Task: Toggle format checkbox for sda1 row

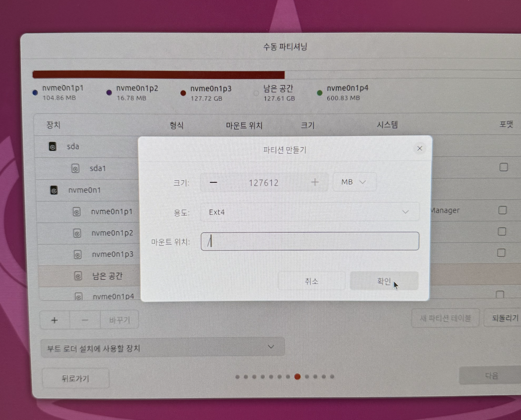Action: [x=504, y=167]
